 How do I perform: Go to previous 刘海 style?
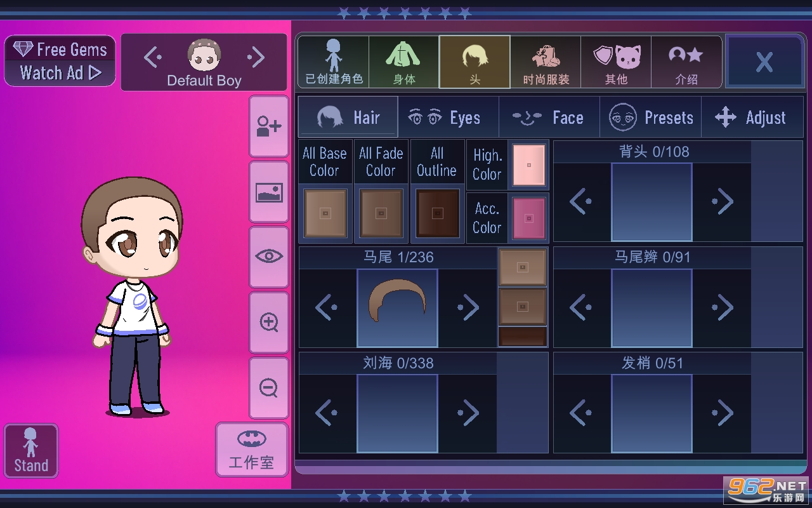coord(327,413)
